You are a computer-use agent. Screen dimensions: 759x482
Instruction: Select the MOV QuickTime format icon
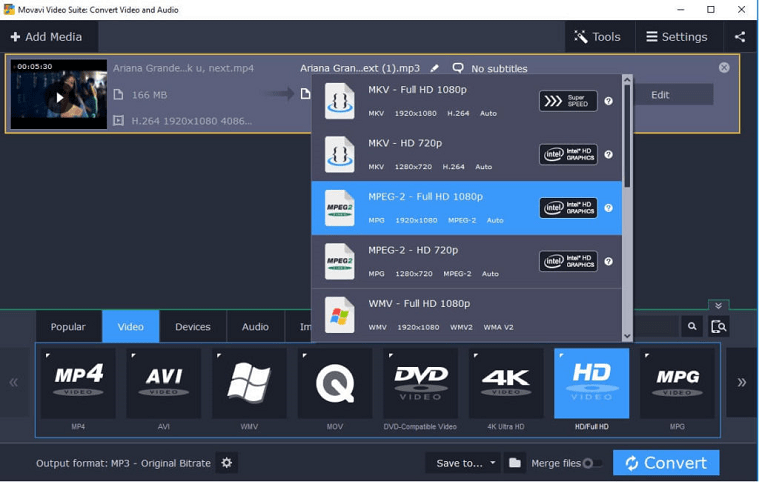click(x=335, y=383)
